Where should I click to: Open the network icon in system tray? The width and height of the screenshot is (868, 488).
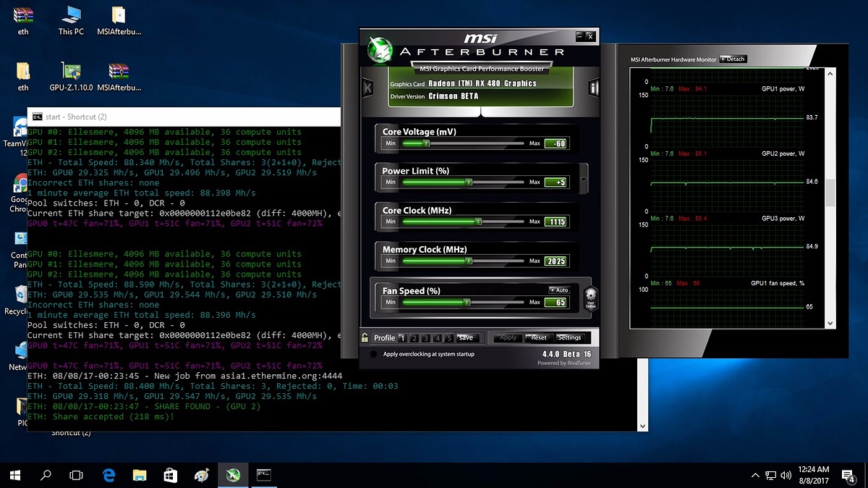pyautogui.click(x=771, y=475)
